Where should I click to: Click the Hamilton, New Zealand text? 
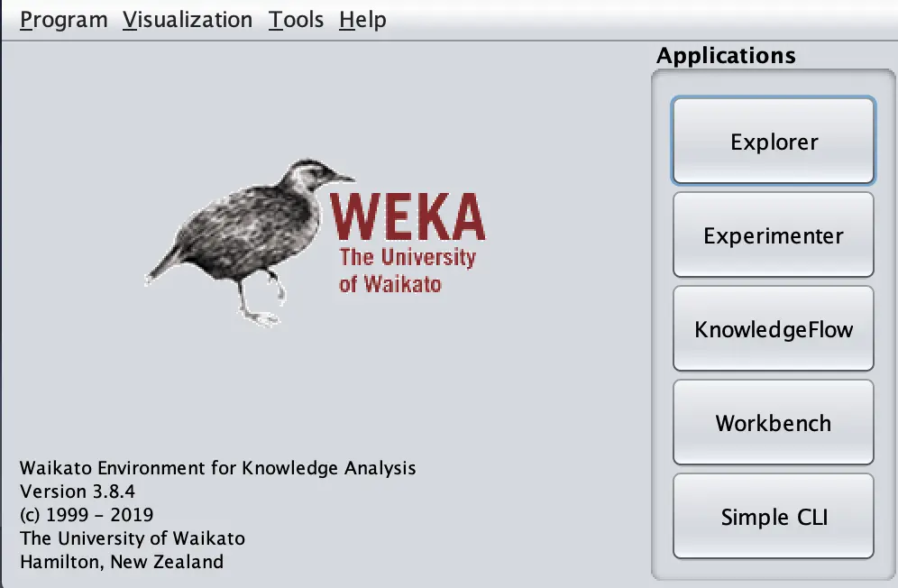click(122, 562)
